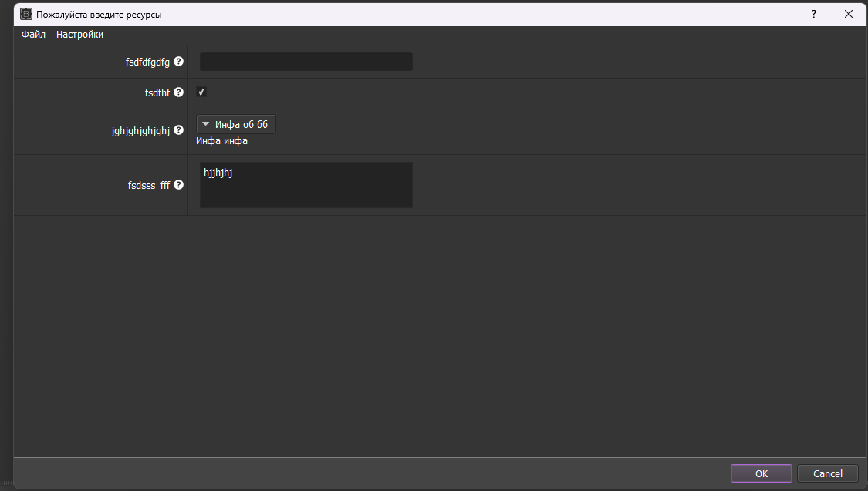Image resolution: width=868 pixels, height=491 pixels.
Task: Click the title bar question mark button
Action: click(x=813, y=14)
